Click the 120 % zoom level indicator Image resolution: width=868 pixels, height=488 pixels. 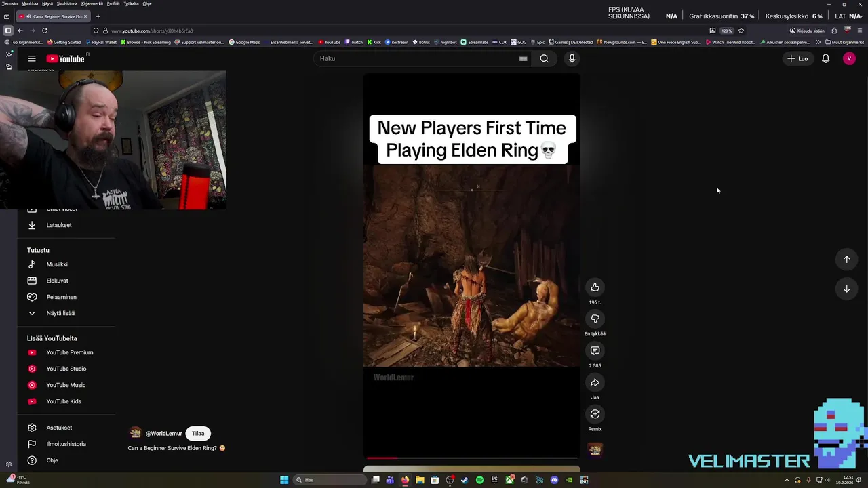pyautogui.click(x=726, y=30)
